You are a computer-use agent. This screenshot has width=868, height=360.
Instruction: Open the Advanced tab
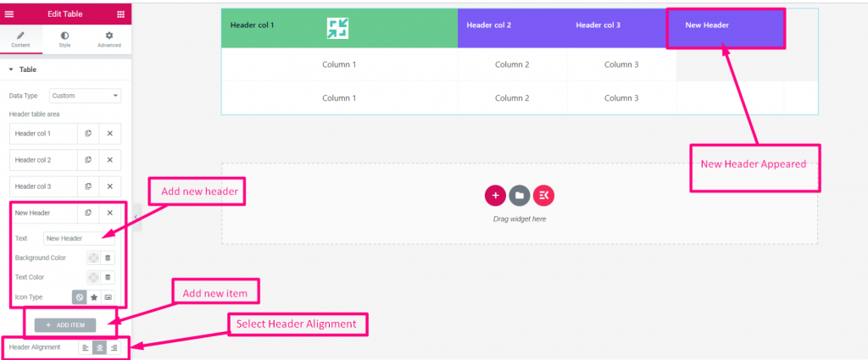pos(109,40)
